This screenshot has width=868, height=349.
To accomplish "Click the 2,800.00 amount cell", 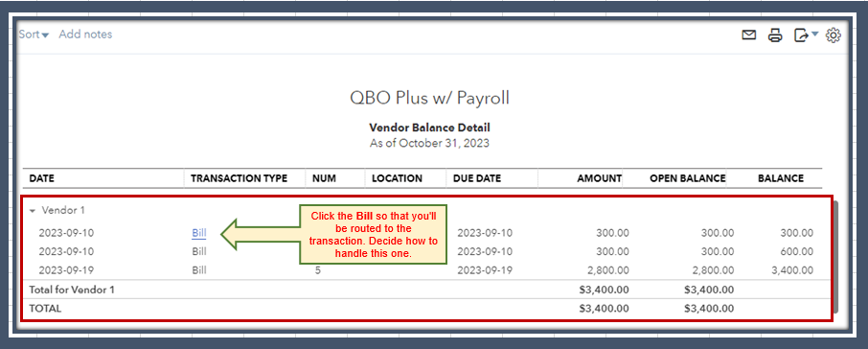I will tap(607, 270).
